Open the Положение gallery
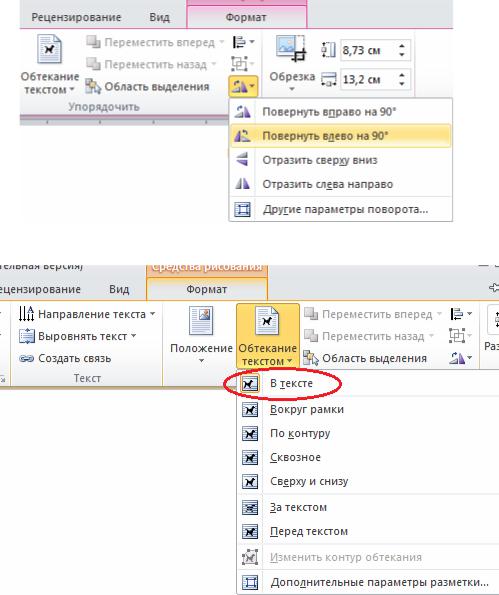The image size is (499, 595). [x=201, y=335]
